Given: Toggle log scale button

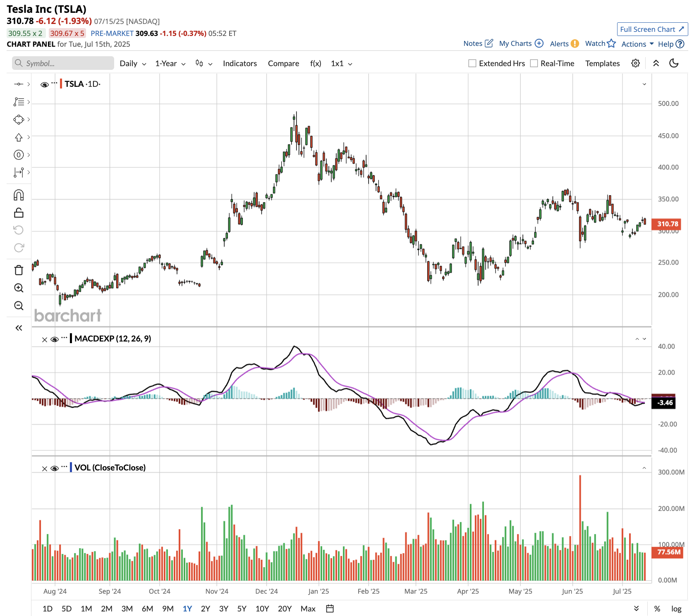Looking at the screenshot, I should pos(676,609).
